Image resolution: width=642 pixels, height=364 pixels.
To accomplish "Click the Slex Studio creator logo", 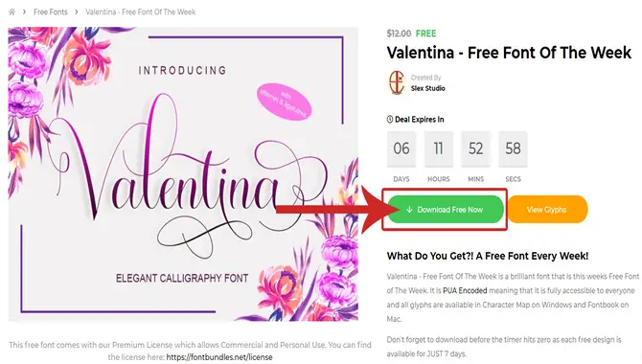I will [x=397, y=82].
